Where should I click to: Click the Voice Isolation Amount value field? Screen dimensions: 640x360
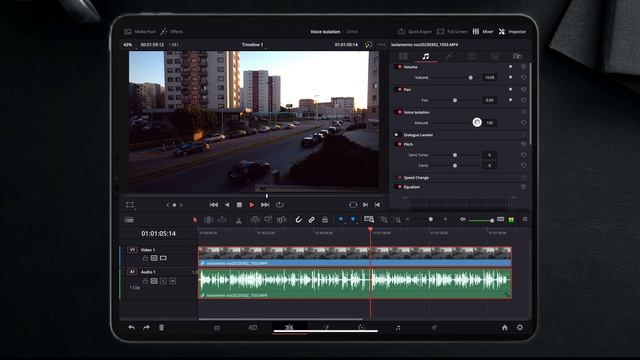[489, 122]
